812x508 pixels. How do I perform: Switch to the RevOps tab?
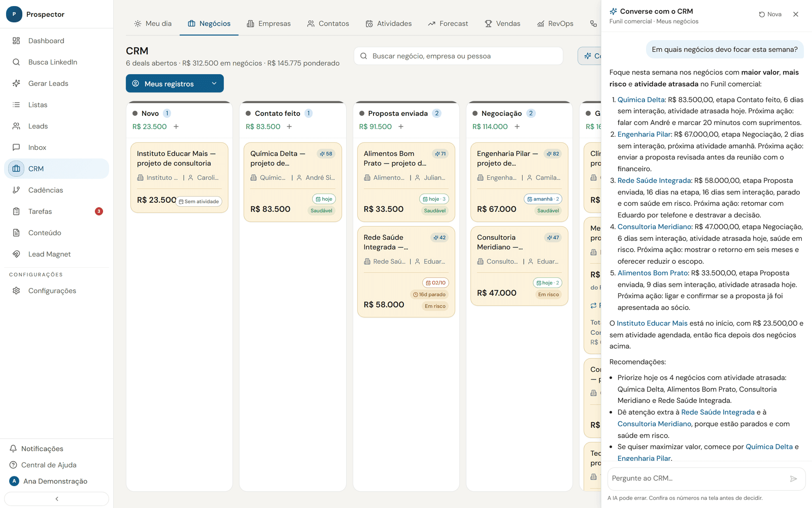555,23
